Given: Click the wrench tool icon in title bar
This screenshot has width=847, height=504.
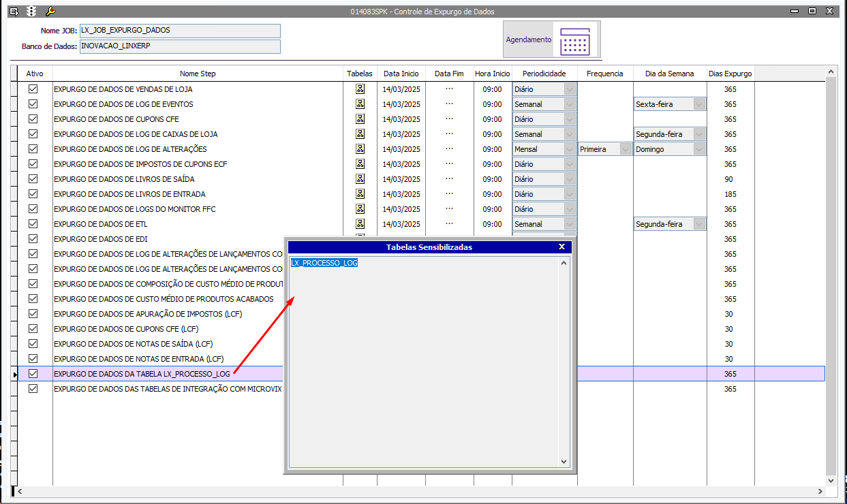Looking at the screenshot, I should point(50,12).
